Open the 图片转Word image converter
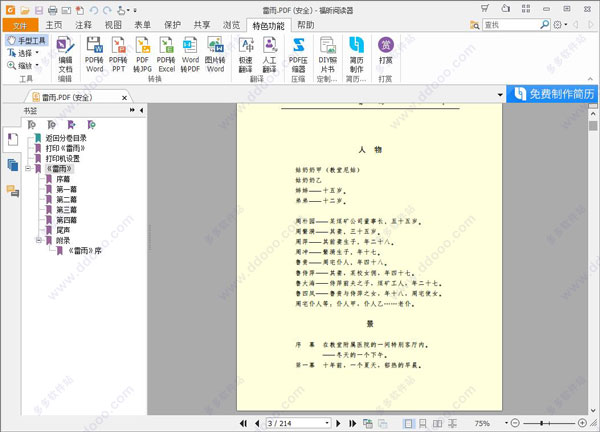This screenshot has height=432, width=600. pos(215,55)
